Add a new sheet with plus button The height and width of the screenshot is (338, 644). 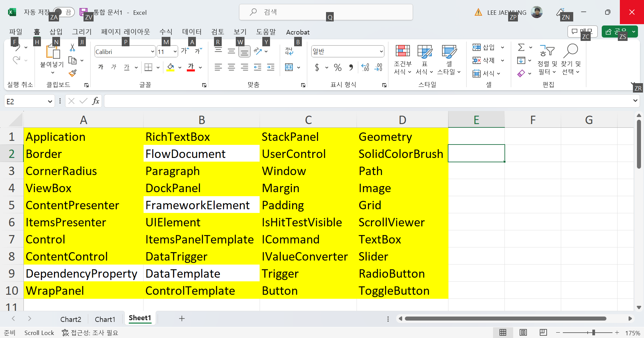pyautogui.click(x=182, y=319)
